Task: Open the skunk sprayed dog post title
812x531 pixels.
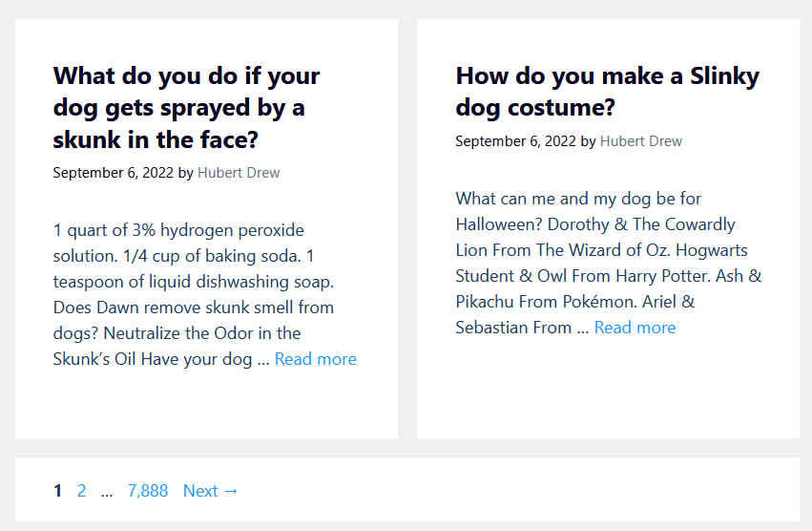Action: point(186,107)
